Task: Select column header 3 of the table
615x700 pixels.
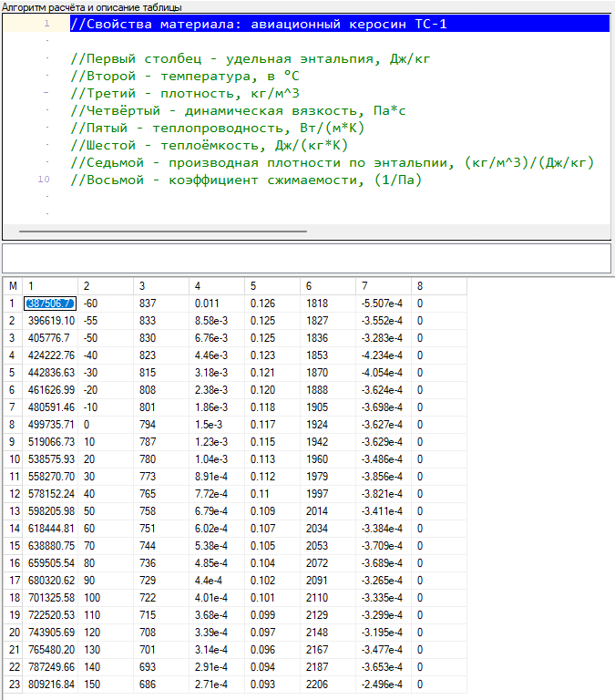Action: click(160, 286)
